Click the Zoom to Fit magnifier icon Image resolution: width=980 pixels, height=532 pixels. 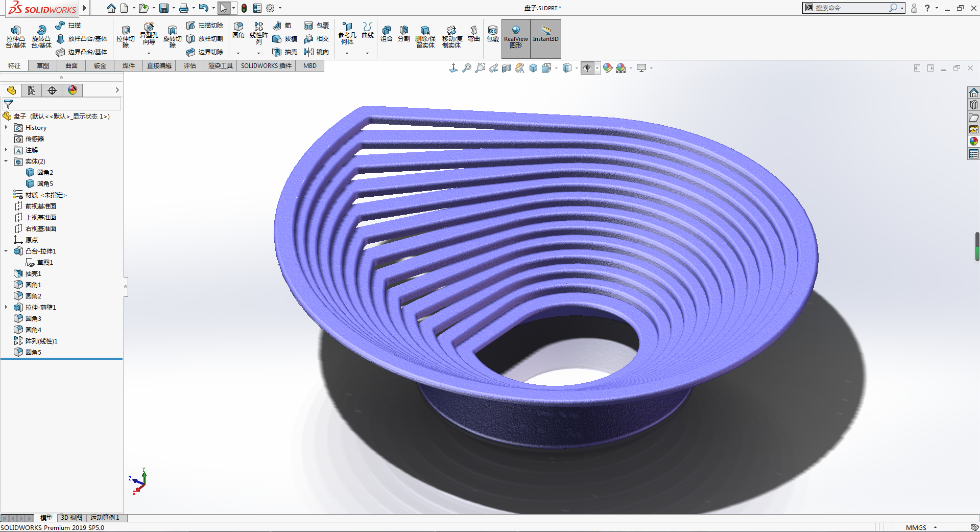(x=466, y=68)
